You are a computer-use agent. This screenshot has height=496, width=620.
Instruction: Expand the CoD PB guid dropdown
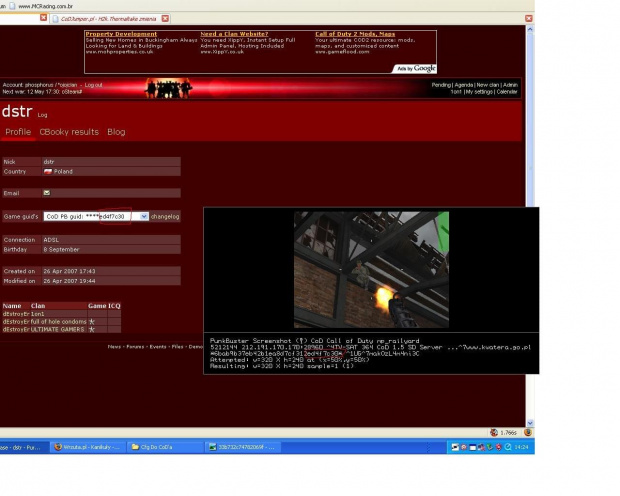click(143, 216)
